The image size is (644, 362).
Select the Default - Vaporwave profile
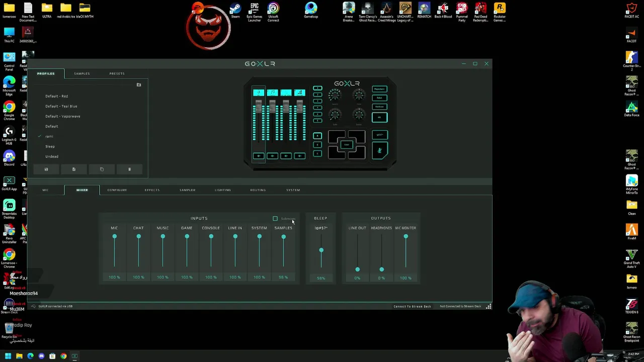[x=62, y=116]
